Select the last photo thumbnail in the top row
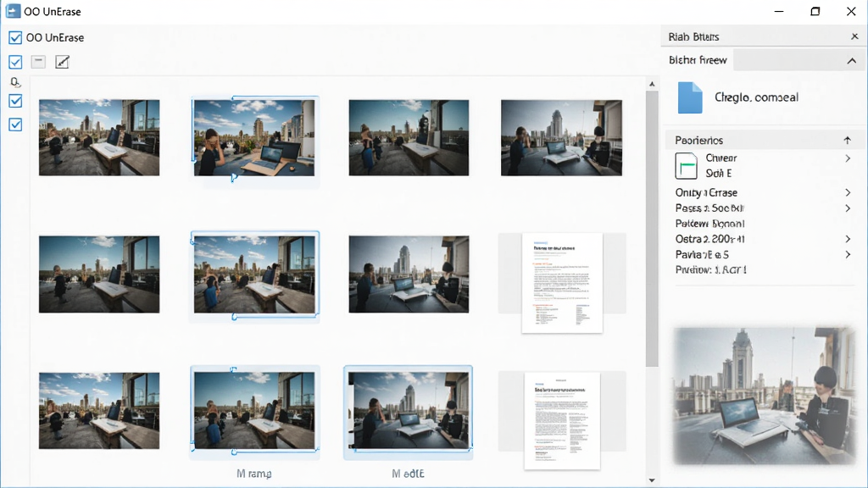This screenshot has height=488, width=868. [561, 138]
